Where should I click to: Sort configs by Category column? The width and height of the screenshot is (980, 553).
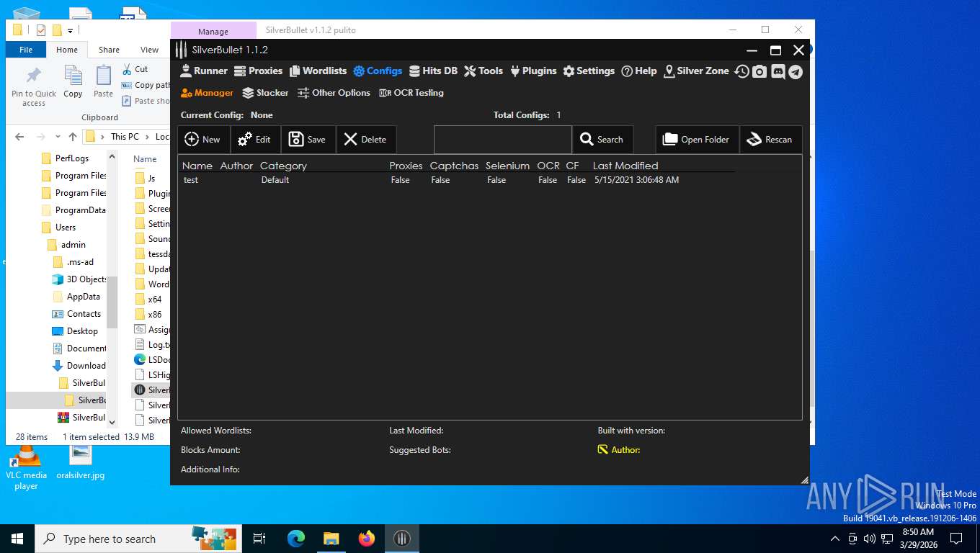coord(283,166)
